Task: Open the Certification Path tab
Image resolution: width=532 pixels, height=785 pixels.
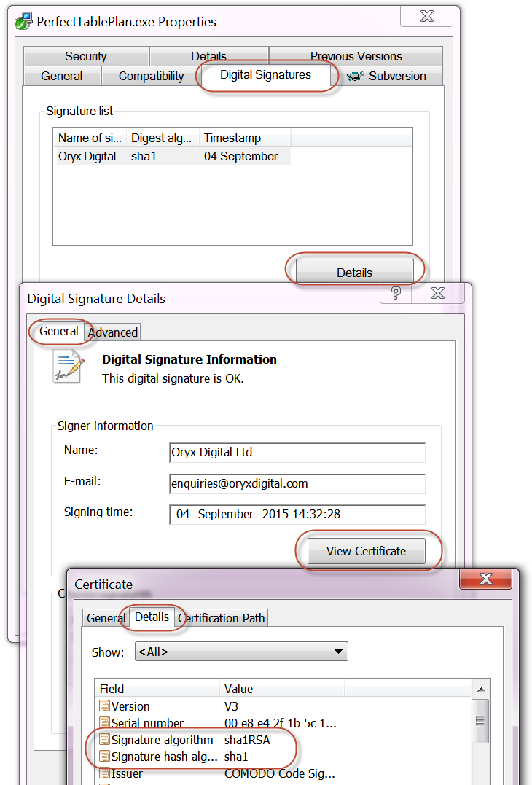Action: pos(222,618)
